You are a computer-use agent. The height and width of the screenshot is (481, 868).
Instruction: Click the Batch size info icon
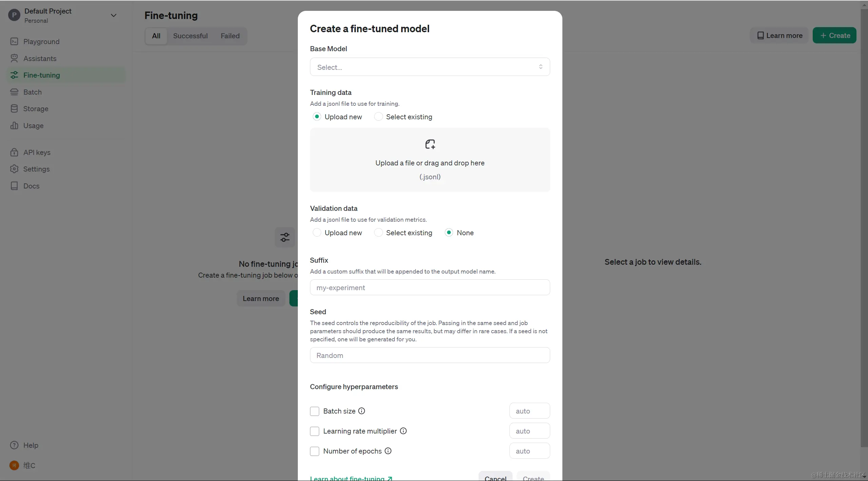[362, 411]
